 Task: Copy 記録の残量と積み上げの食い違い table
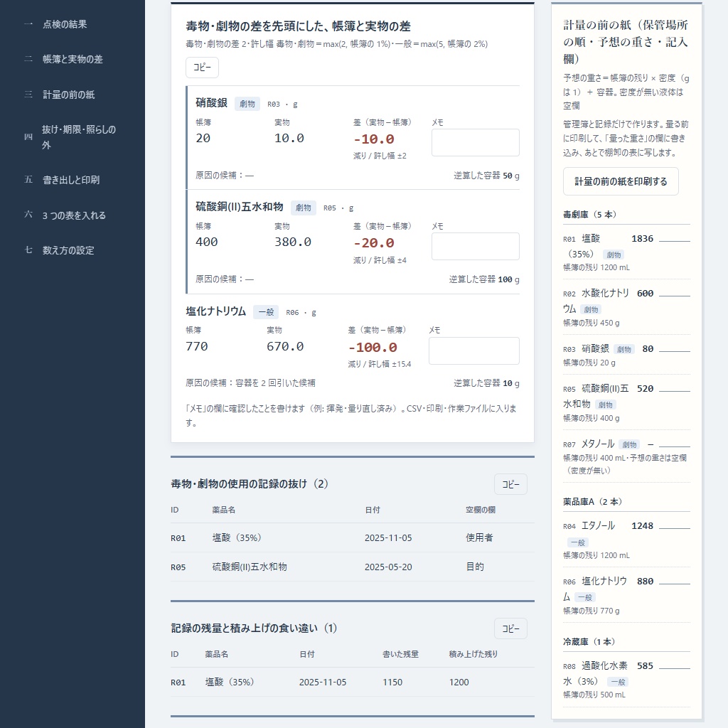510,628
